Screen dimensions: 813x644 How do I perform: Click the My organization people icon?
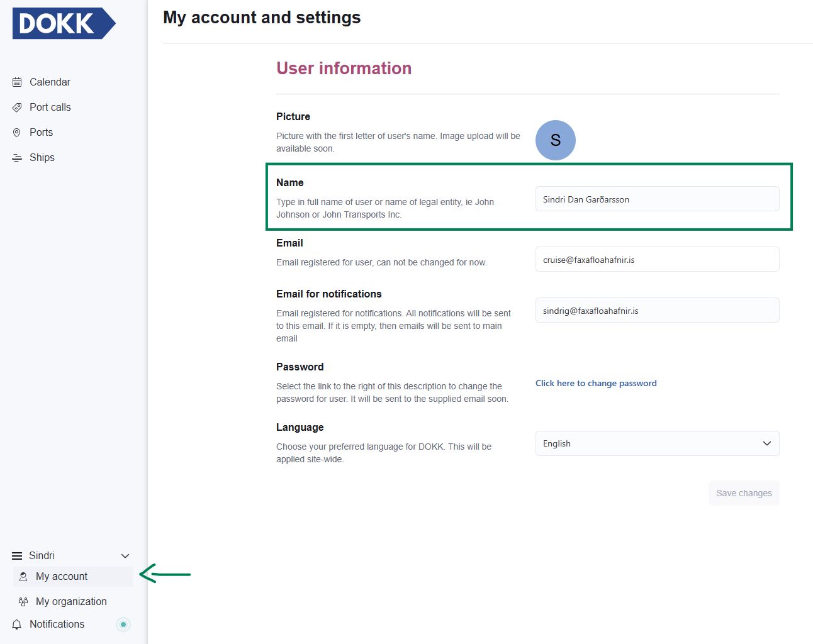coord(23,602)
